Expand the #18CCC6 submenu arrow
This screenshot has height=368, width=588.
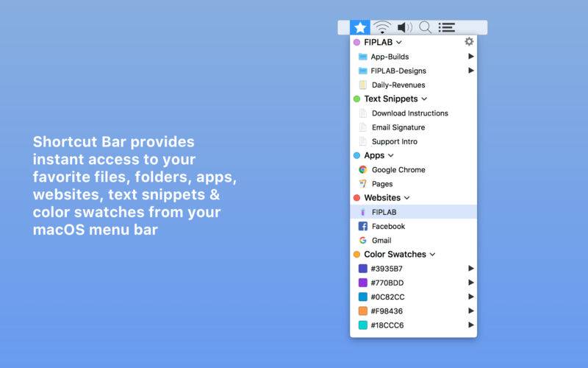click(x=471, y=325)
